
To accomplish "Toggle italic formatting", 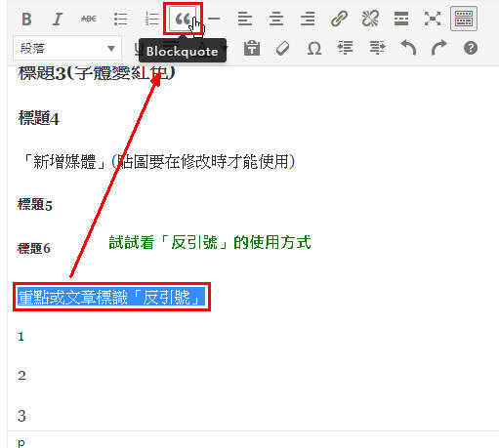I will pyautogui.click(x=58, y=19).
